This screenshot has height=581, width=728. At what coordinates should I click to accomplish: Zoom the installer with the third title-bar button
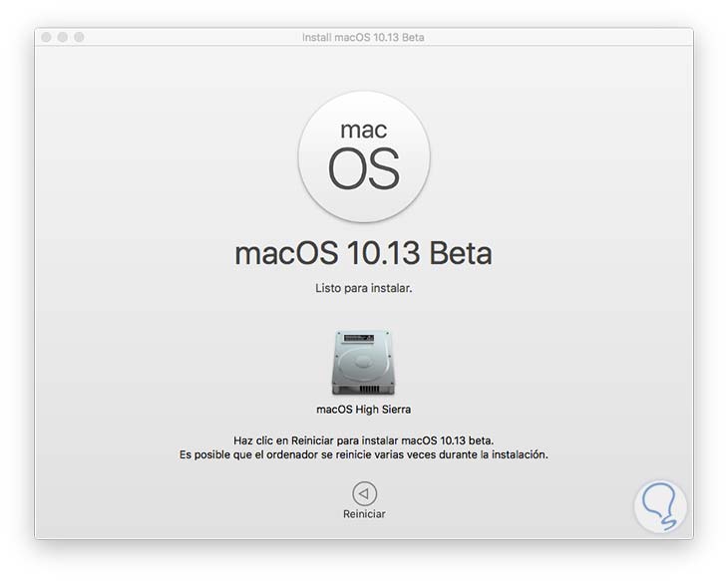(x=80, y=37)
